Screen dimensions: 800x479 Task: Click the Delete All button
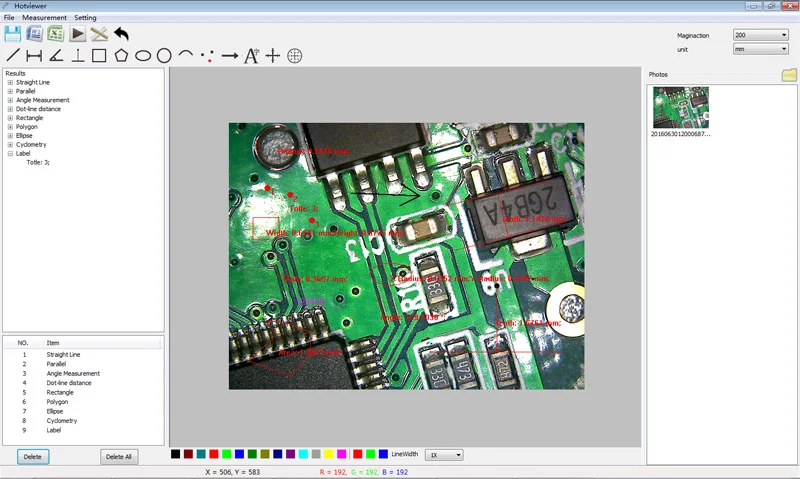(119, 457)
